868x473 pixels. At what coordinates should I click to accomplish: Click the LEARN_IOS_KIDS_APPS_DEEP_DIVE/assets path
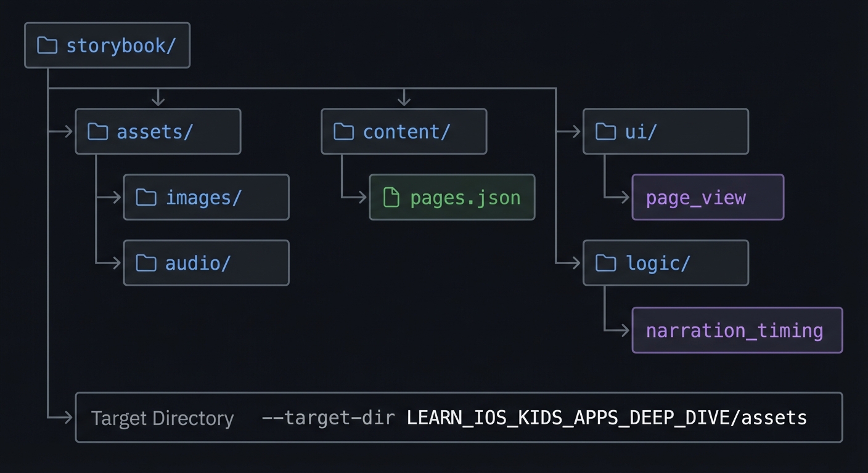(606, 418)
